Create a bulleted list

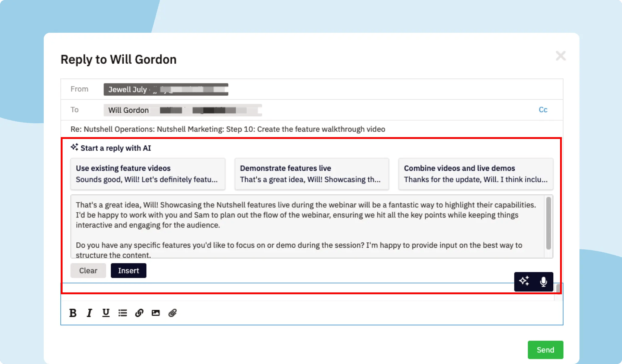122,313
